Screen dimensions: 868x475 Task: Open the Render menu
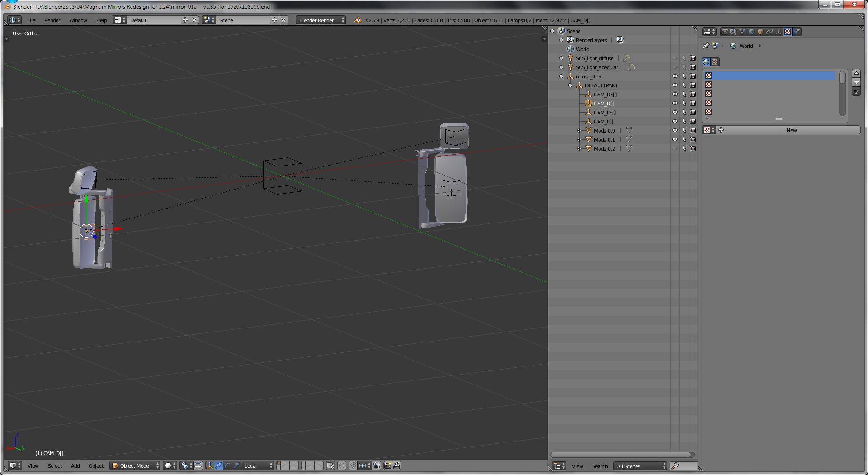[x=52, y=20]
